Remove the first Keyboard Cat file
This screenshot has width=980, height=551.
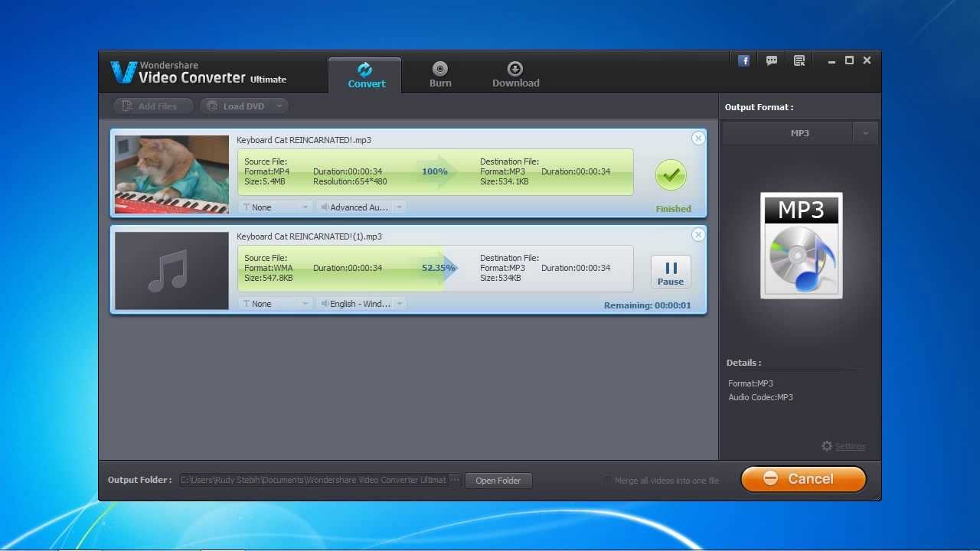(x=697, y=139)
